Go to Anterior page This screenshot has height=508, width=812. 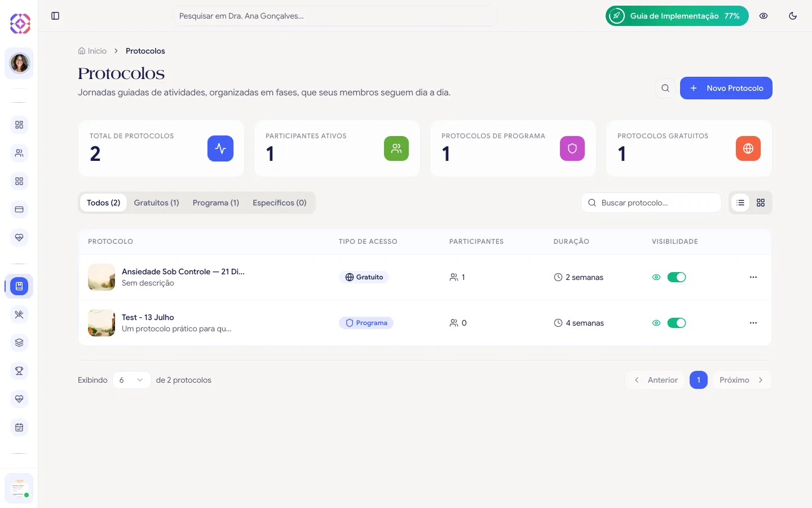[x=655, y=380]
